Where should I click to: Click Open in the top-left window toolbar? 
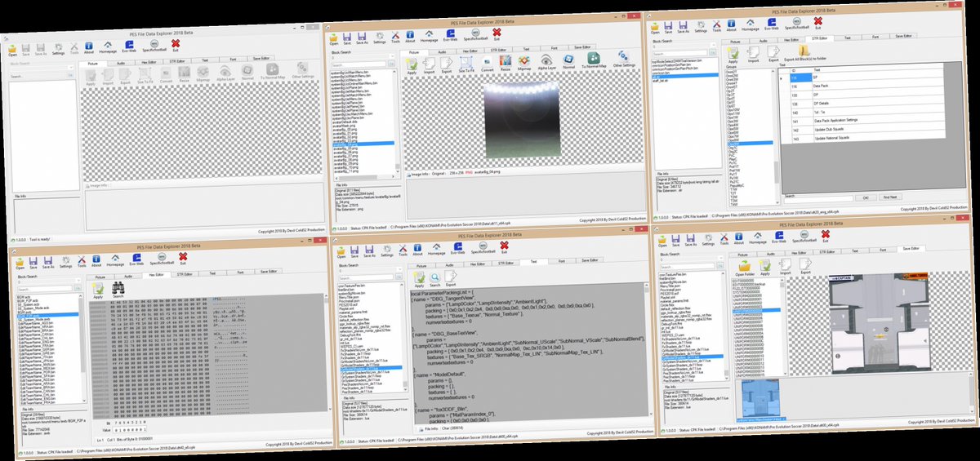coord(11,51)
